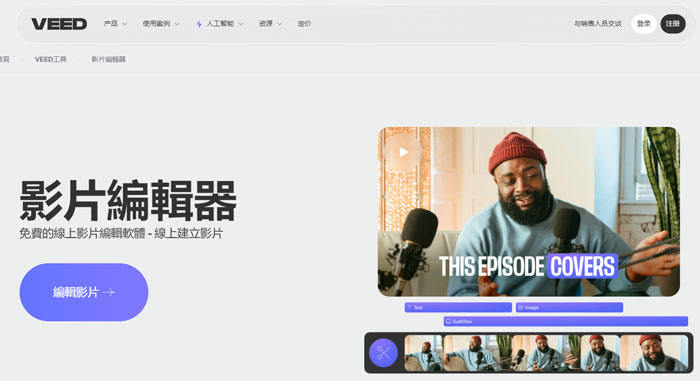Image resolution: width=700 pixels, height=381 pixels.
Task: Open the 资源 dropdown menu
Action: pos(270,24)
